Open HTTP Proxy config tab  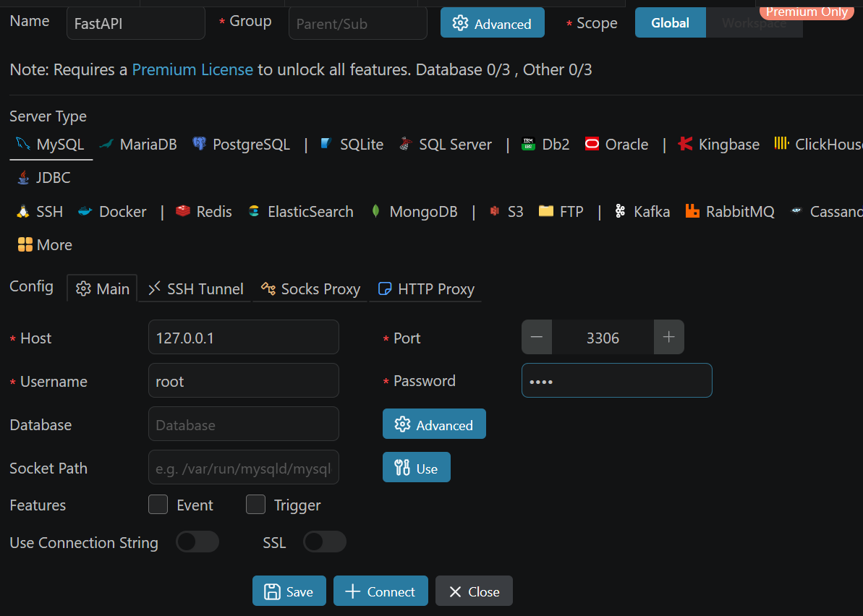pyautogui.click(x=426, y=288)
